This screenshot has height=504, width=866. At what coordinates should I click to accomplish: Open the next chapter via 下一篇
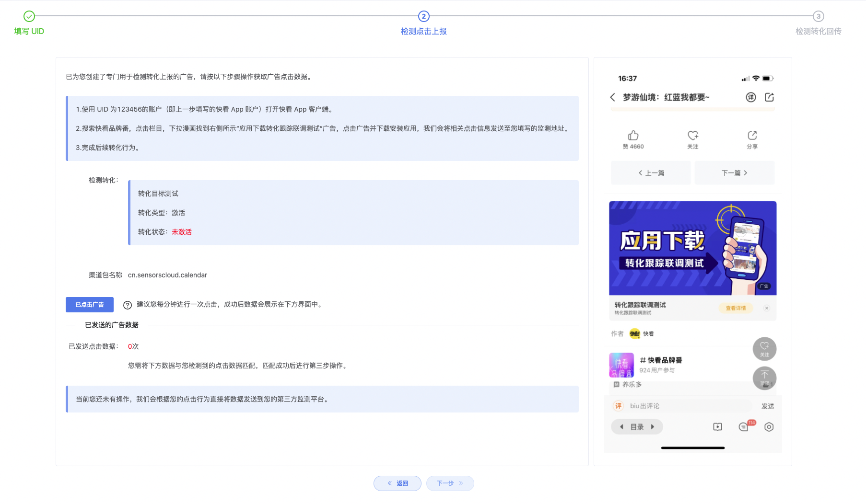734,172
